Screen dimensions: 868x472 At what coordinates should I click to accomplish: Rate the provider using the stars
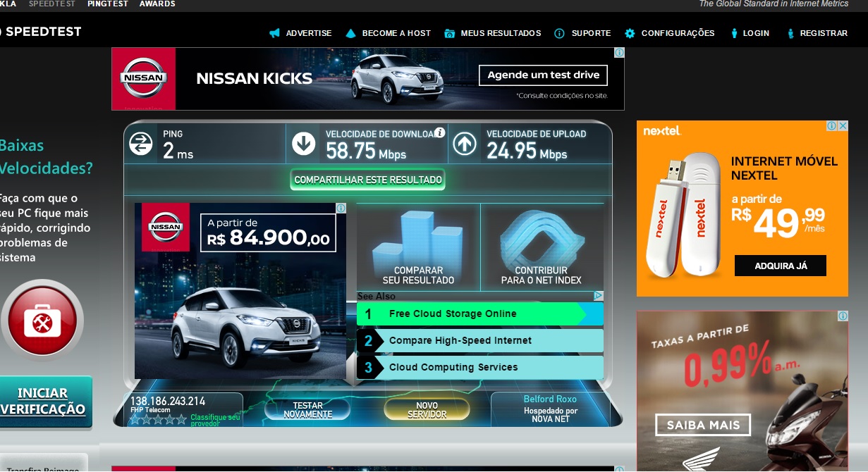tap(157, 420)
